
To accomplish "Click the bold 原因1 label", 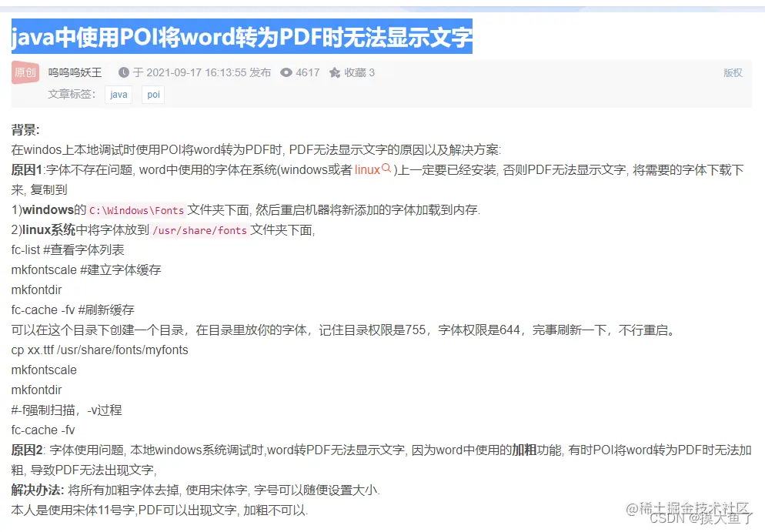I will point(27,170).
